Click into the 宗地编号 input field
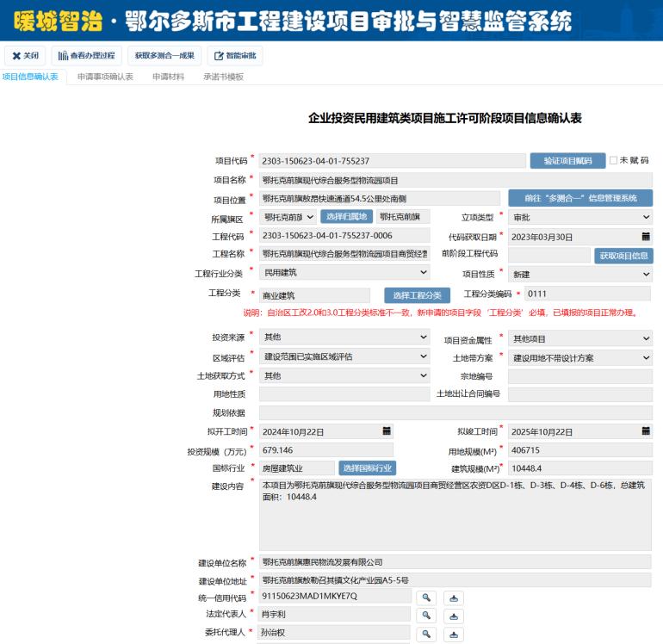The width and height of the screenshot is (663, 644). point(579,376)
